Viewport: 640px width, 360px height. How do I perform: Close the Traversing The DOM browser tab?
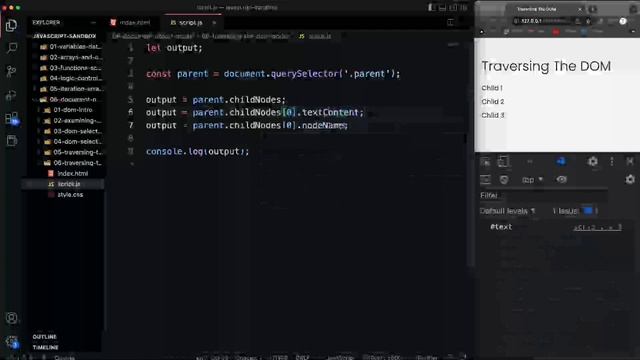click(x=580, y=9)
